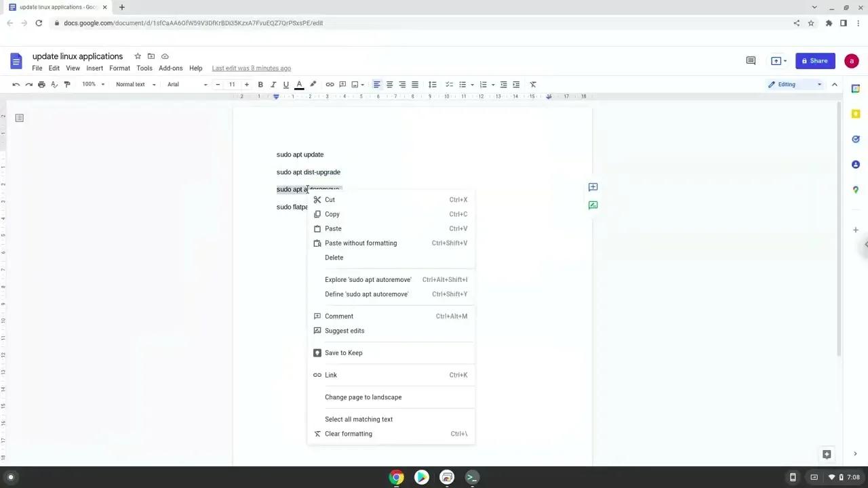868x488 pixels.
Task: Insert a link using the toolbar icon
Action: pyautogui.click(x=330, y=84)
